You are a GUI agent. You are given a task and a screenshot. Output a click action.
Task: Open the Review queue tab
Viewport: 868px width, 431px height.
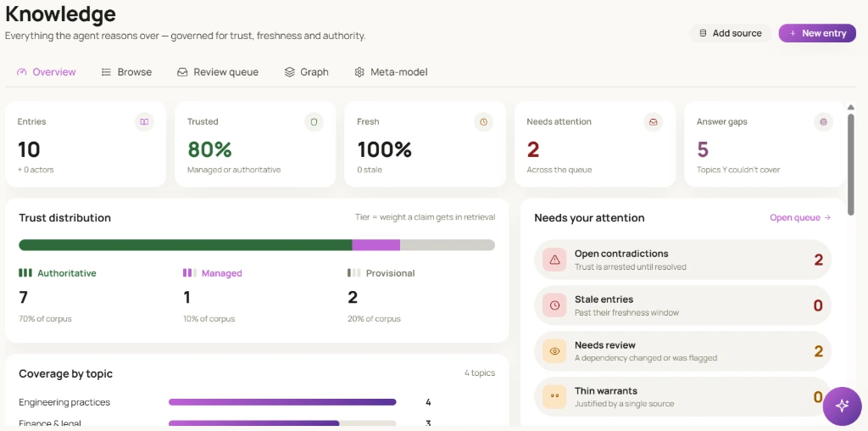[218, 72]
